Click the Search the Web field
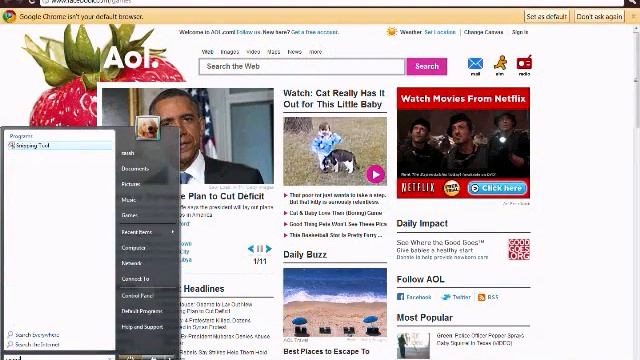Image resolution: width=640 pixels, height=360 pixels. (x=302, y=67)
